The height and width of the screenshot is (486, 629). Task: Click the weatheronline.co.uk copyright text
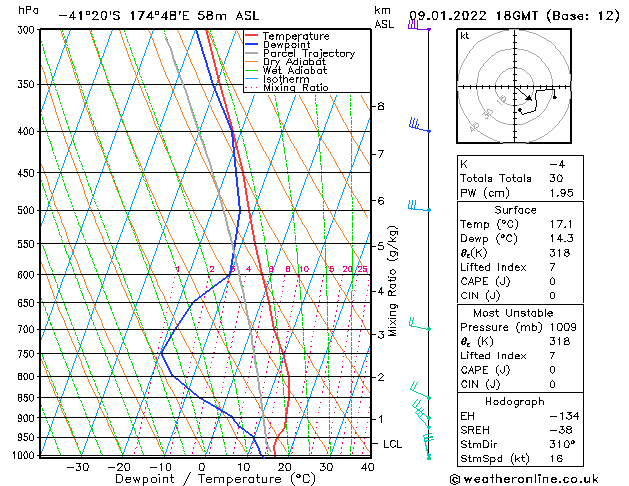point(524,479)
